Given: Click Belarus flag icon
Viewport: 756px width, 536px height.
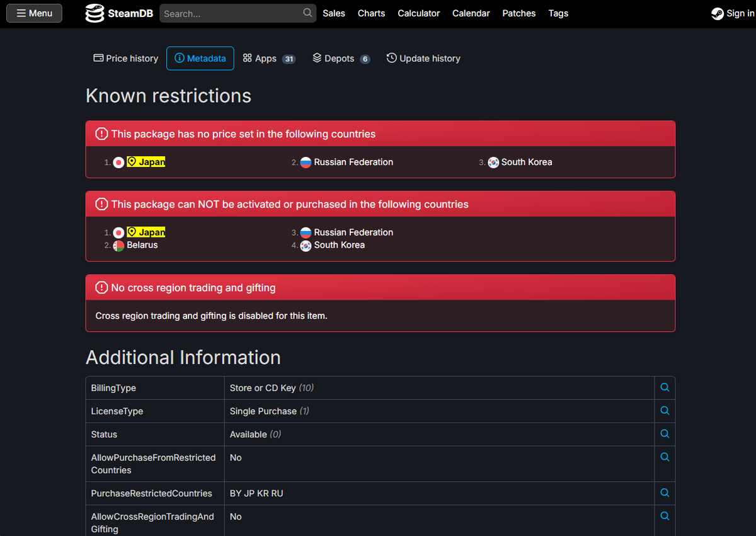Looking at the screenshot, I should 118,246.
